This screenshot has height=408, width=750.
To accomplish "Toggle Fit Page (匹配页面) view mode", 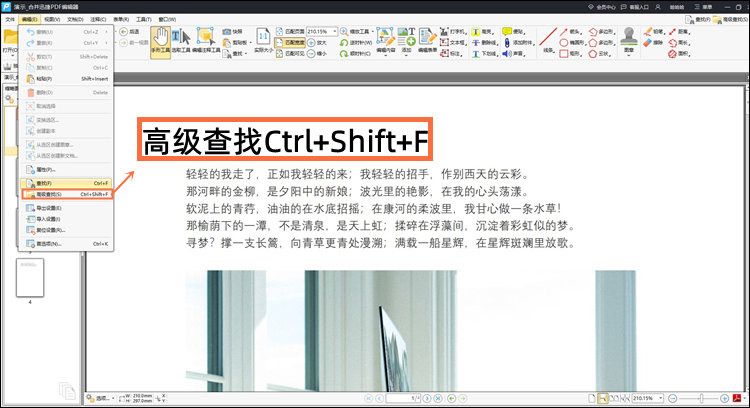I will point(293,31).
